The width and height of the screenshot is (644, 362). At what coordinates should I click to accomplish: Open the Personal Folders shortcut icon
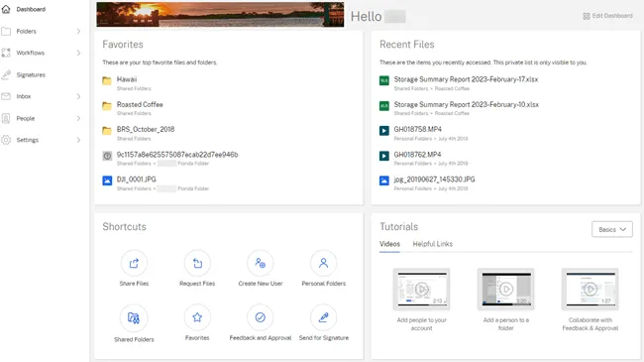pos(324,263)
